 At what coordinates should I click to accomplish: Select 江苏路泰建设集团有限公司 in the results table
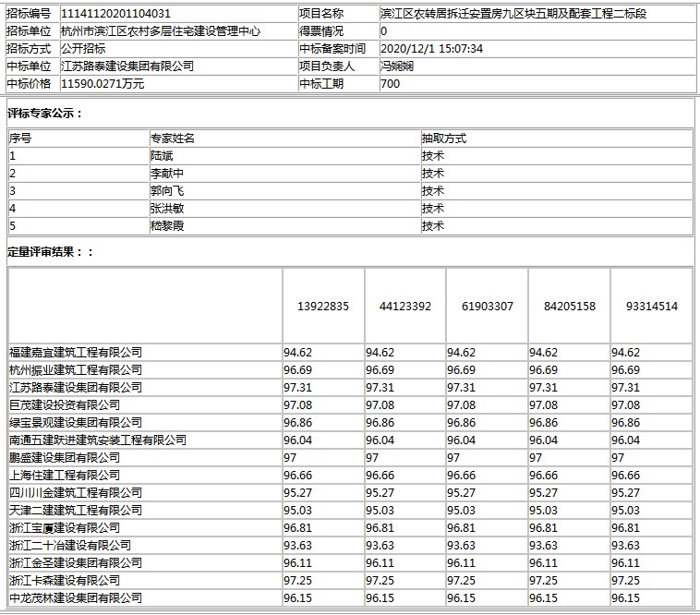click(x=76, y=388)
